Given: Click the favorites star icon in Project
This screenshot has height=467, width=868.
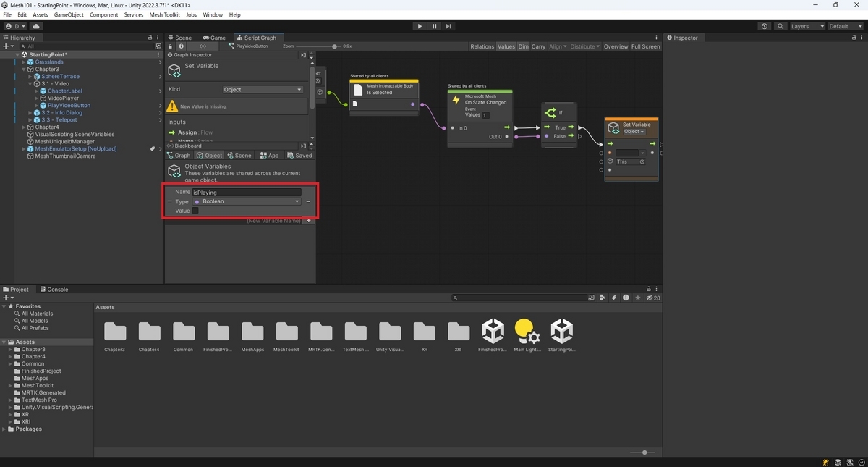Looking at the screenshot, I should 637,298.
